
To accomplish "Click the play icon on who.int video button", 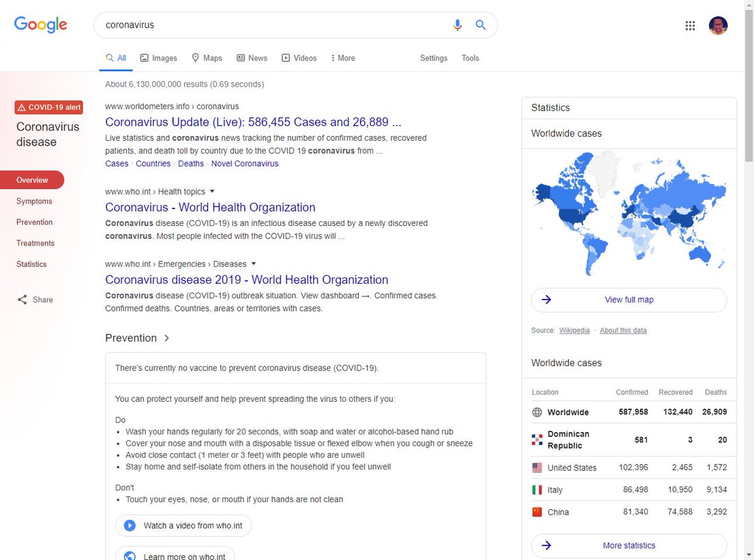I will pyautogui.click(x=130, y=525).
